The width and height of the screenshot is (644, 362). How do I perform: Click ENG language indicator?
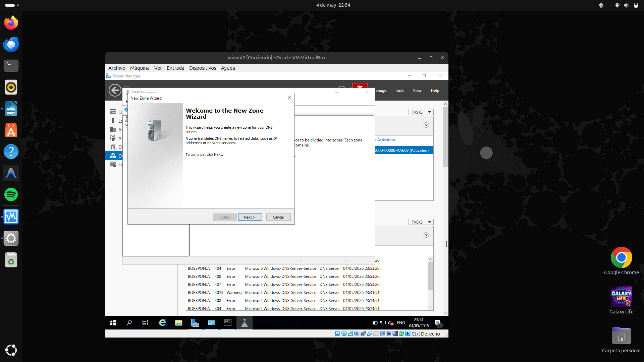pos(401,323)
